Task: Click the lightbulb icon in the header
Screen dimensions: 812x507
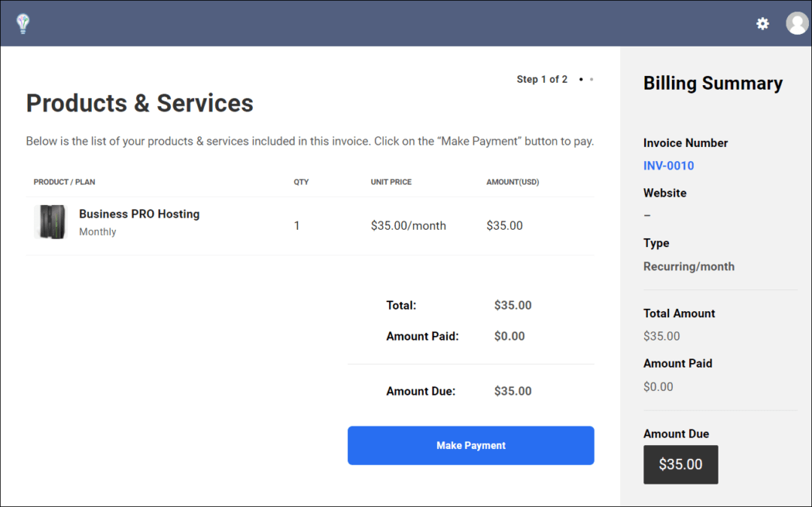Action: pos(22,23)
